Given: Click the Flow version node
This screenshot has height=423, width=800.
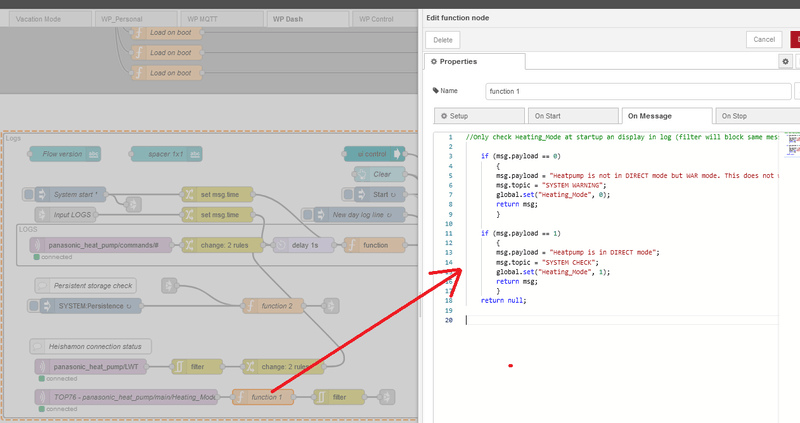Looking at the screenshot, I should pos(63,154).
